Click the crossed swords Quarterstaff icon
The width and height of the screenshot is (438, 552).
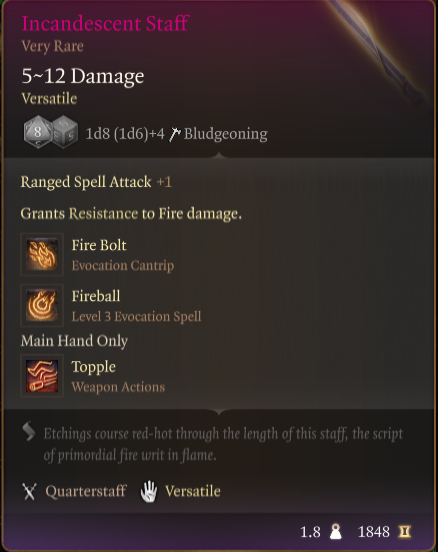click(29, 491)
